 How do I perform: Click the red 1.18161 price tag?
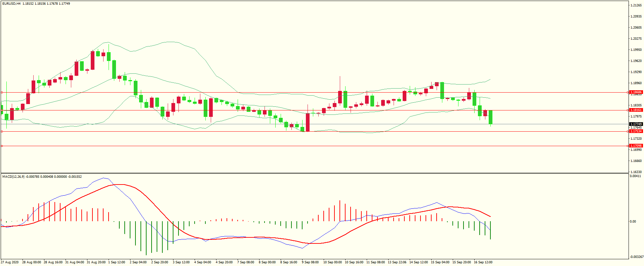coord(636,110)
